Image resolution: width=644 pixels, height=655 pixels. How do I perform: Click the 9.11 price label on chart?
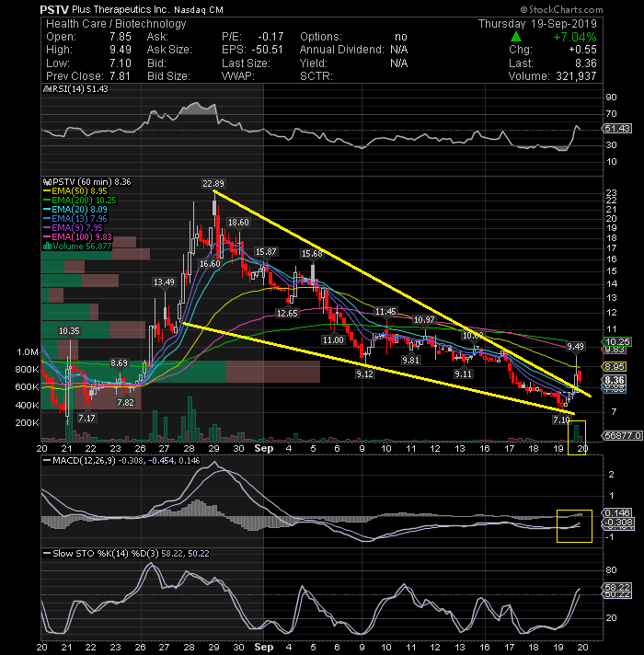(x=463, y=373)
